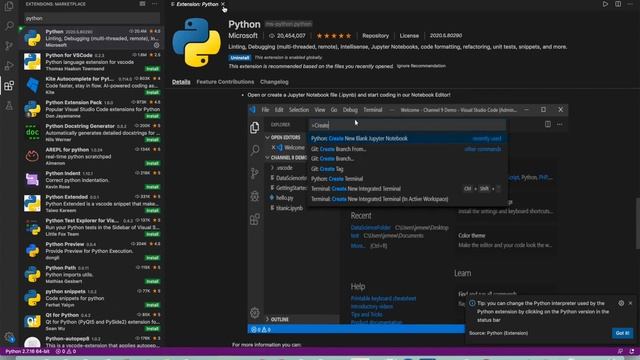This screenshot has height=360, width=640.
Task: Install the Python Extended extension
Action: click(152, 211)
